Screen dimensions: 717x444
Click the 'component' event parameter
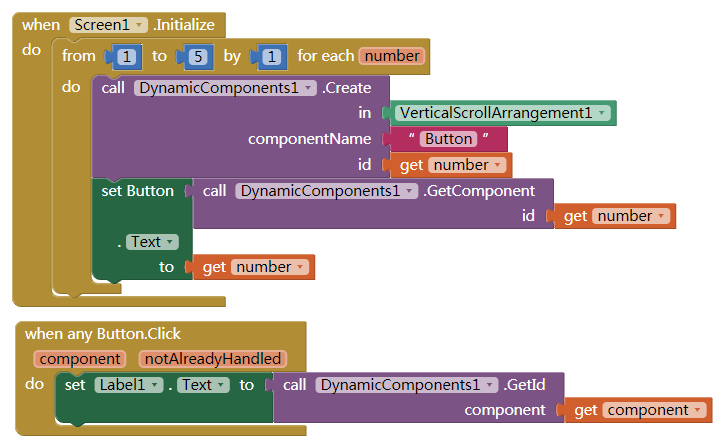coord(79,359)
